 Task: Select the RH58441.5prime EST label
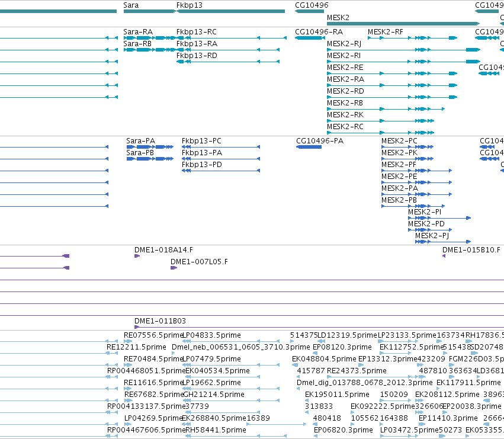coord(216,430)
